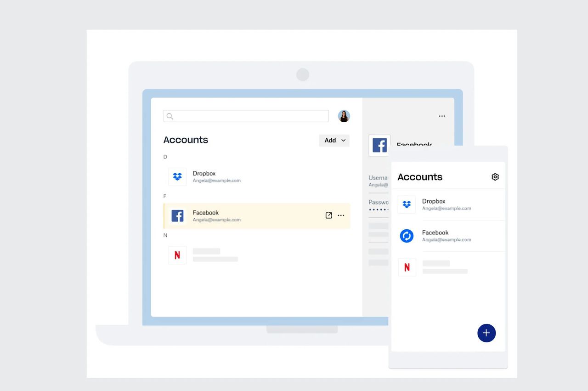
Task: Select the Dropbox account icon in the list
Action: [177, 176]
